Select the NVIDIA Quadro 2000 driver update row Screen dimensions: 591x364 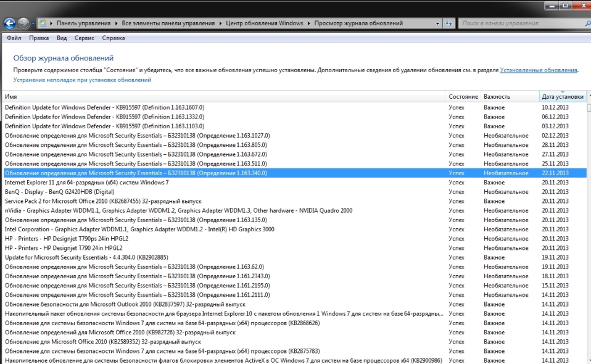tap(178, 210)
